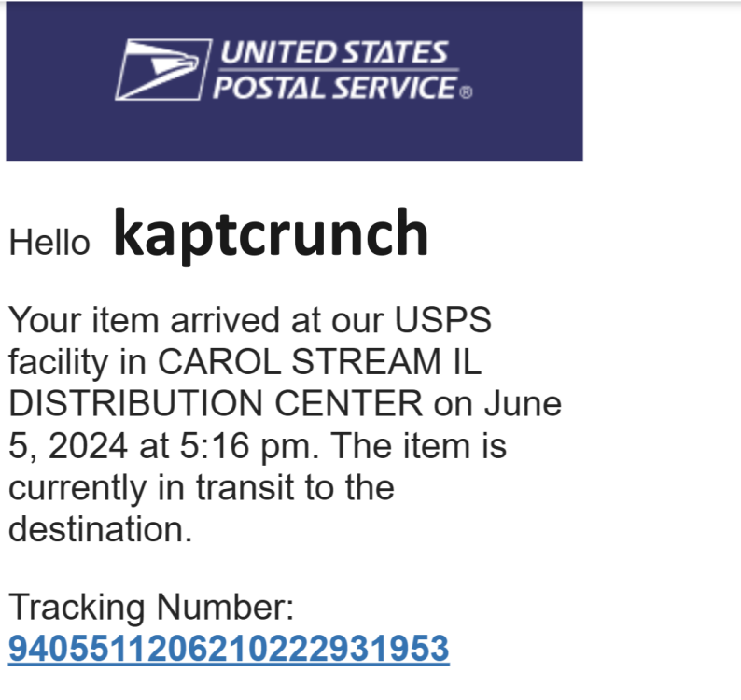Click the word "destination." in the message

point(100,529)
